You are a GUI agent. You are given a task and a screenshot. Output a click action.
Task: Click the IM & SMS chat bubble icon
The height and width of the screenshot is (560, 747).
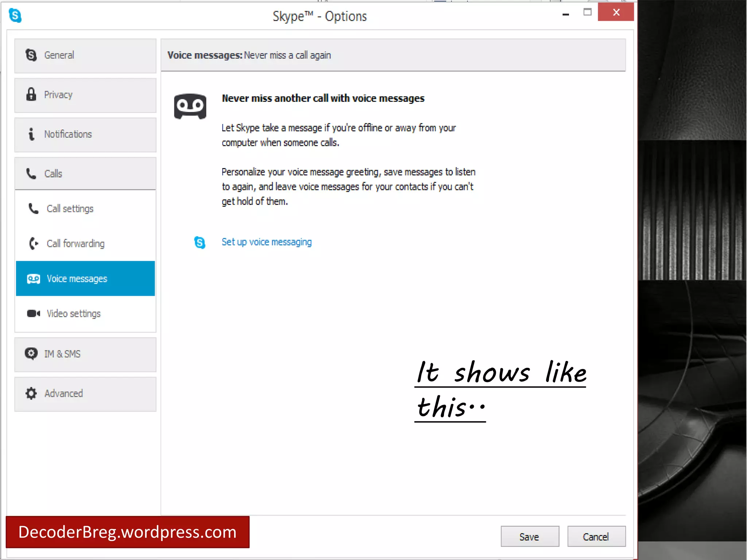[31, 353]
